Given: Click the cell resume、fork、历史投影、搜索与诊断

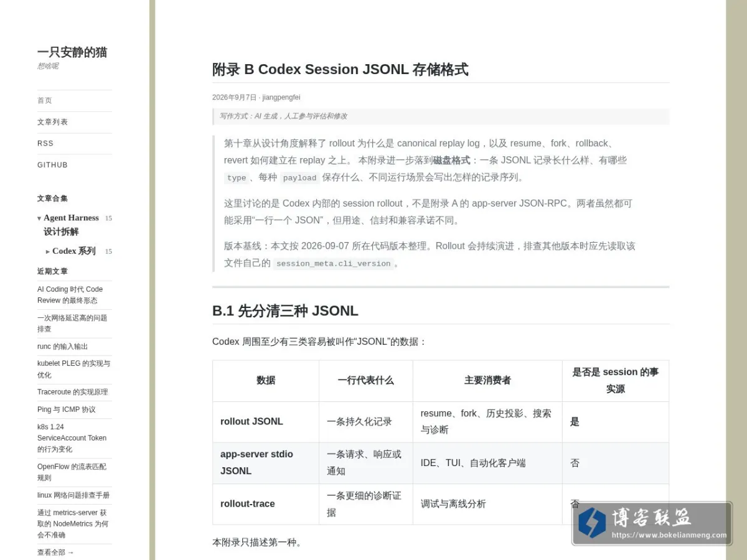Looking at the screenshot, I should pyautogui.click(x=486, y=421).
